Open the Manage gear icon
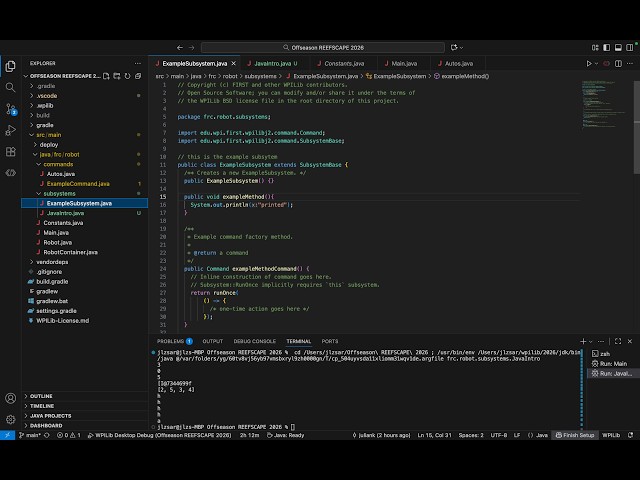Screen dimensions: 640x480 pos(11,419)
